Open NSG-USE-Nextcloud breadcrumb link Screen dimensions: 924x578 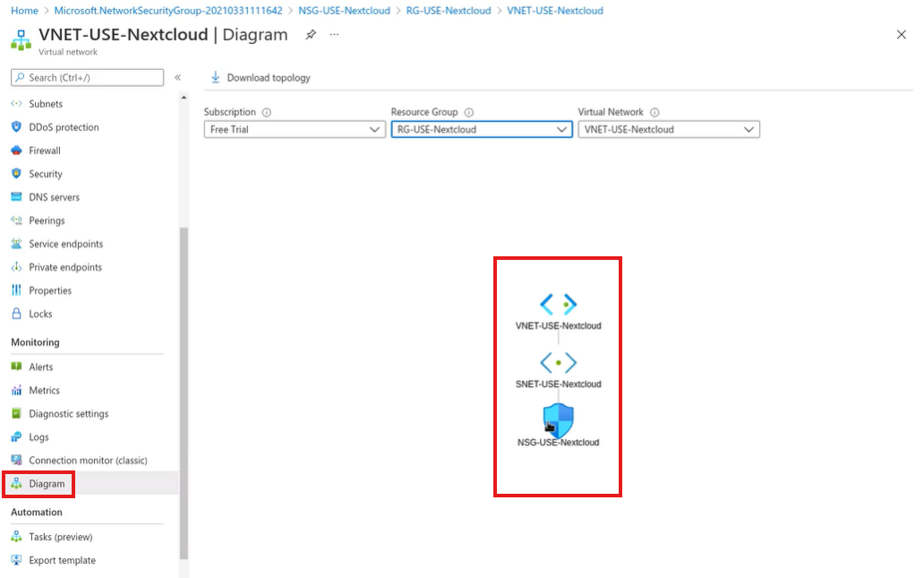click(344, 11)
